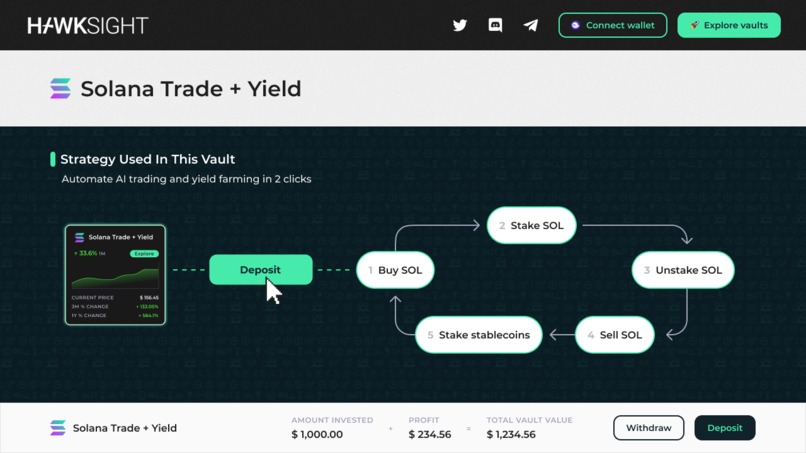This screenshot has width=806, height=453.
Task: Open the Telegram paper plane icon
Action: 530,25
